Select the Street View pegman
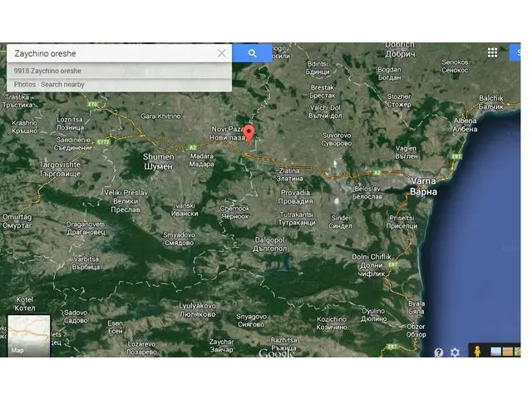Image resolution: width=532 pixels, height=399 pixels. coord(476,352)
